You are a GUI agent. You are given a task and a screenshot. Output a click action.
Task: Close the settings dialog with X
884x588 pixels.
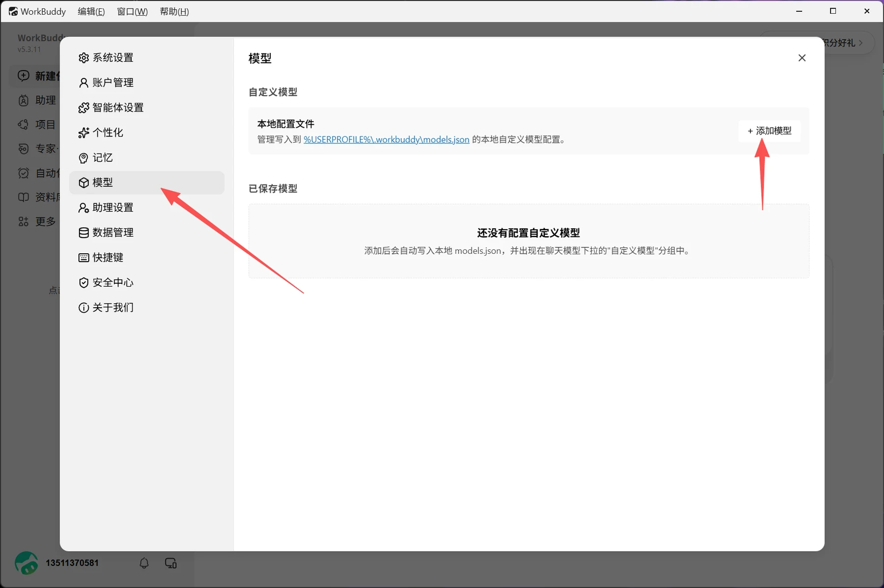click(x=802, y=58)
